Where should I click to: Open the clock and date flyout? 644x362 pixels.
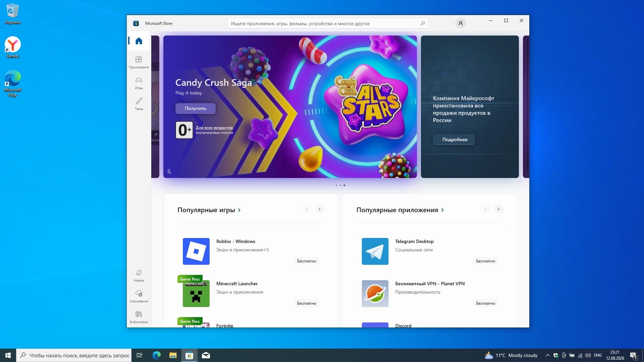[x=615, y=355]
